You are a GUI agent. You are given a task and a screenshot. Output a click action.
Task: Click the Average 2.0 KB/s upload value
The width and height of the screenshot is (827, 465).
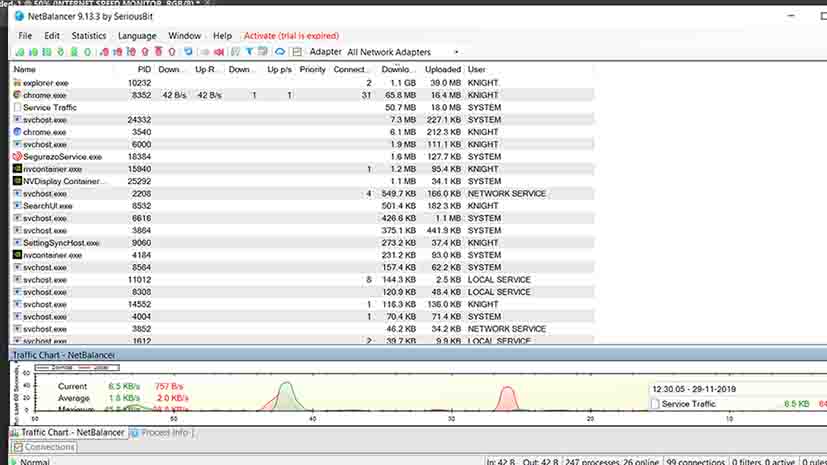point(172,398)
